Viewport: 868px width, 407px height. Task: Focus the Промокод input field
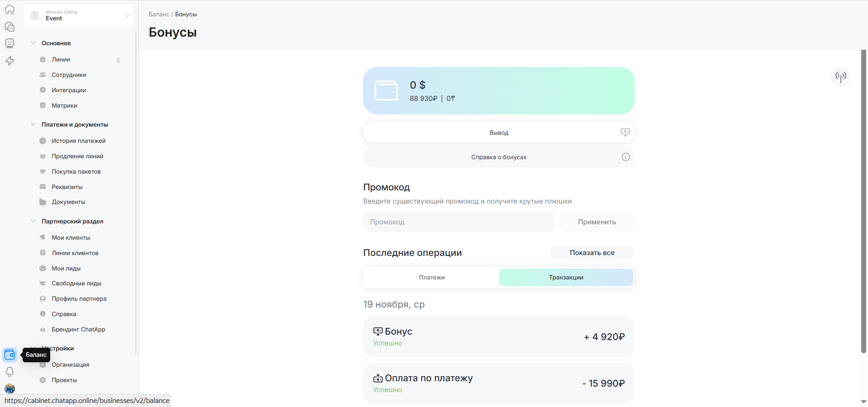458,222
